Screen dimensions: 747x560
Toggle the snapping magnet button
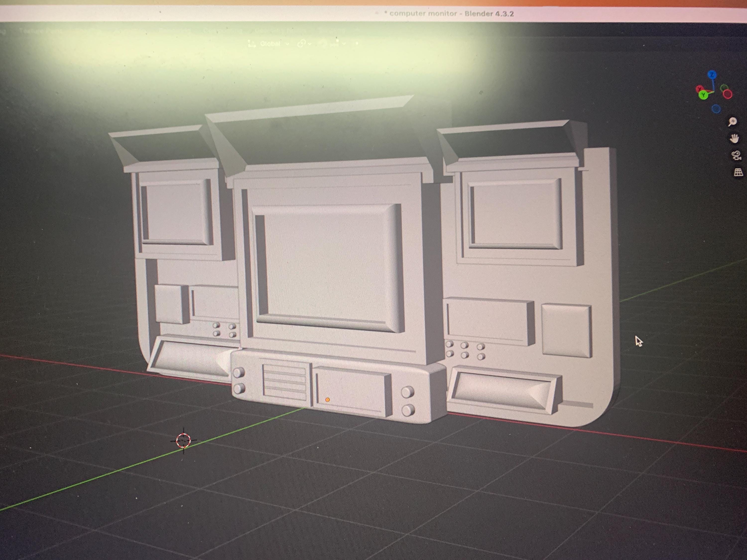click(x=323, y=43)
